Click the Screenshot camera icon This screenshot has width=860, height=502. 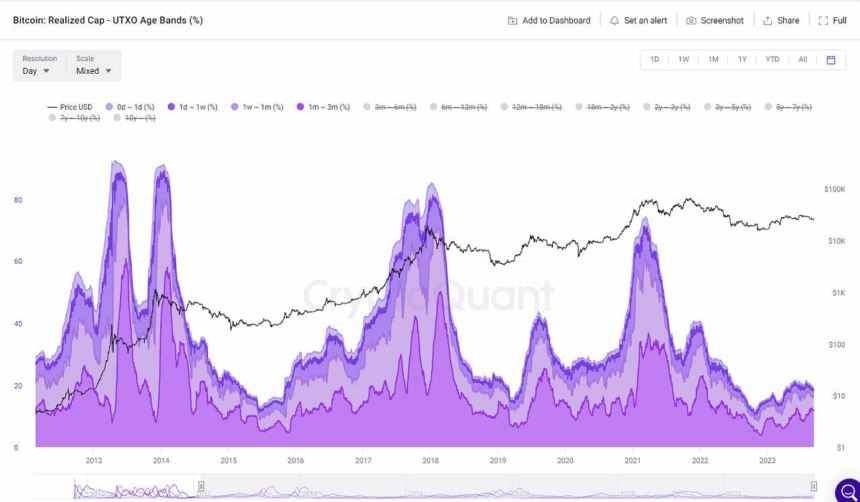691,21
